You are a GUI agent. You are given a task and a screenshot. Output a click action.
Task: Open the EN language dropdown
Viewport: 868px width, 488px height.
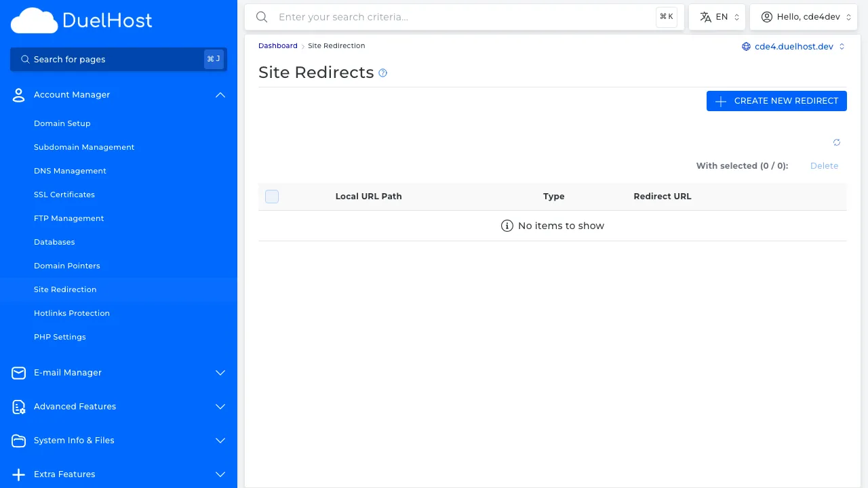coord(717,17)
